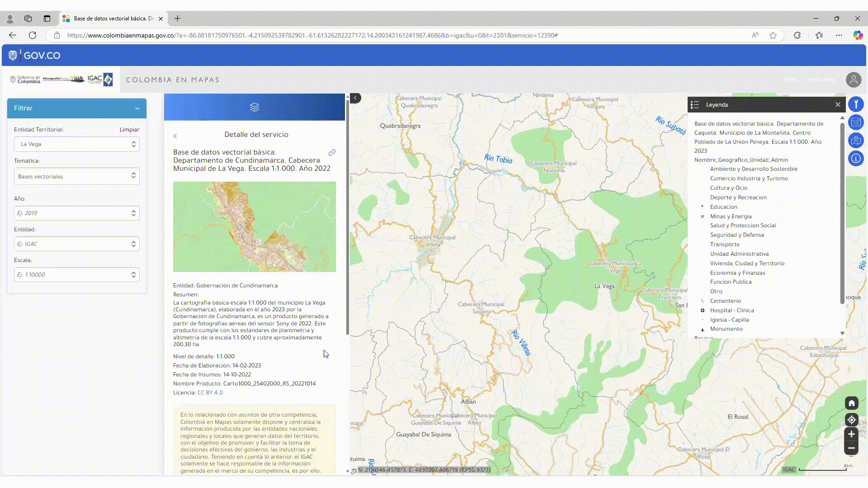
Task: Go back from Detalle del servicio
Action: pyautogui.click(x=175, y=136)
